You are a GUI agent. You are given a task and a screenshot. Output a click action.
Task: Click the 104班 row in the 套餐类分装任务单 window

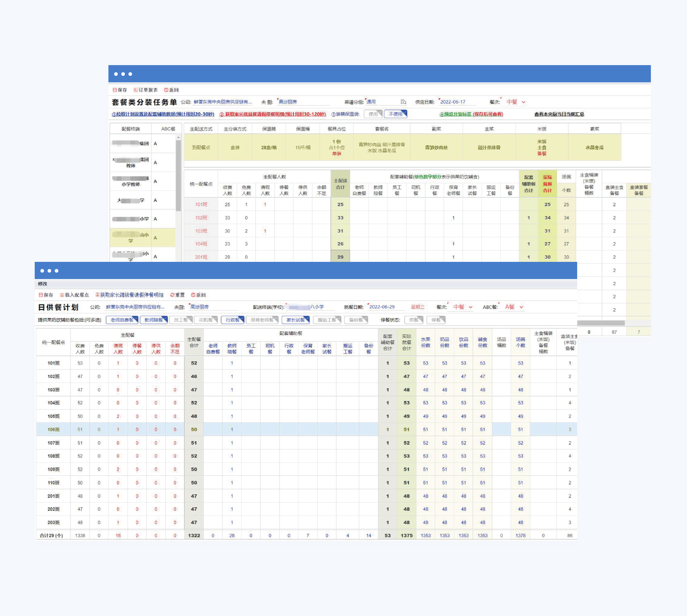click(x=417, y=244)
